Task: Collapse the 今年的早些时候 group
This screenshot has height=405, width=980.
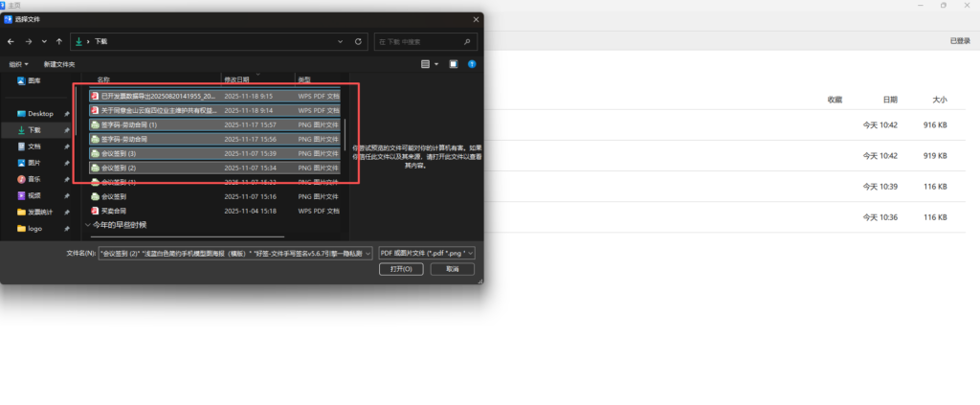Action: [x=89, y=225]
